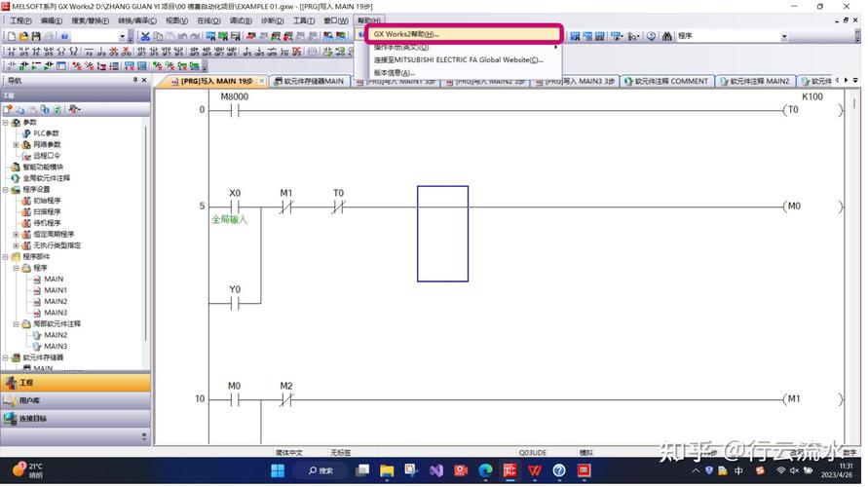Select GX Works2帮助 menu entry
Screen dimensions: 868x487
click(x=406, y=34)
